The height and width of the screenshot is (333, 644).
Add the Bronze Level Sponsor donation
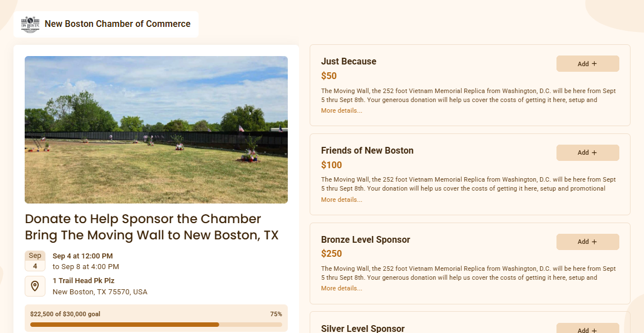(587, 242)
